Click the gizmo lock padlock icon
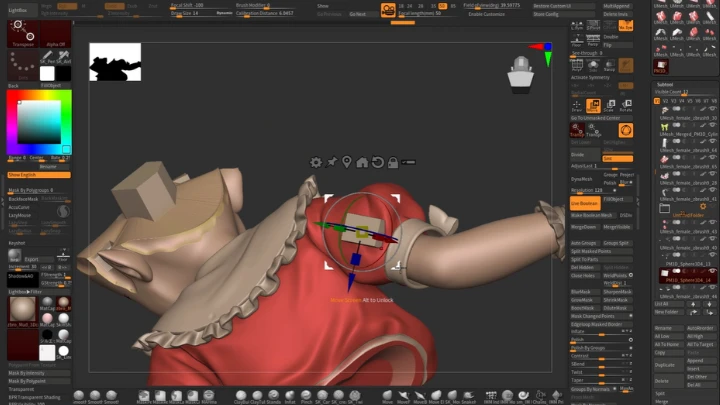Viewport: 720px width, 405px height. tap(393, 162)
